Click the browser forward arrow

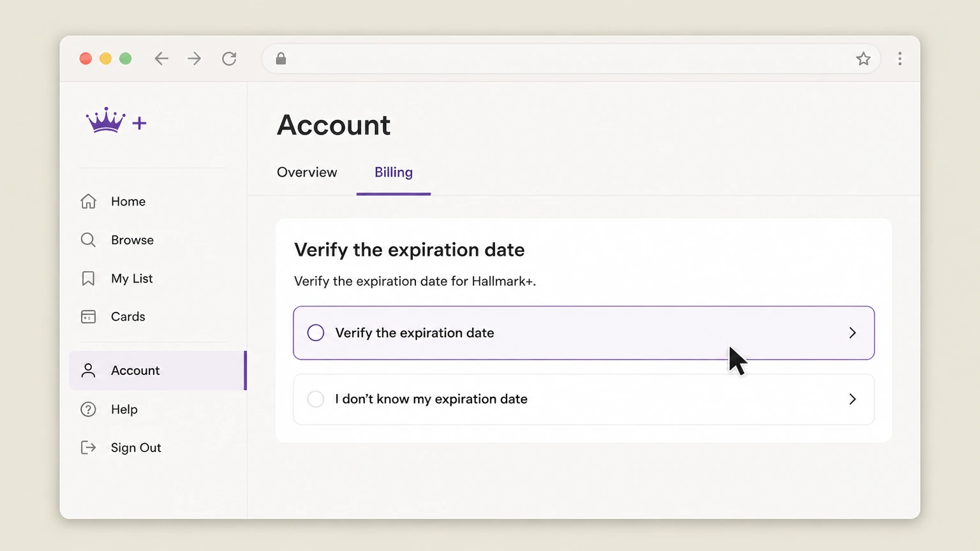(x=195, y=59)
